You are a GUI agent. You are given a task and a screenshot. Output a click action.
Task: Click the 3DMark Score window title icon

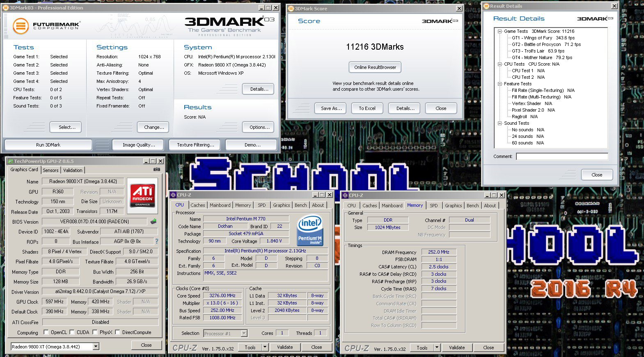291,8
